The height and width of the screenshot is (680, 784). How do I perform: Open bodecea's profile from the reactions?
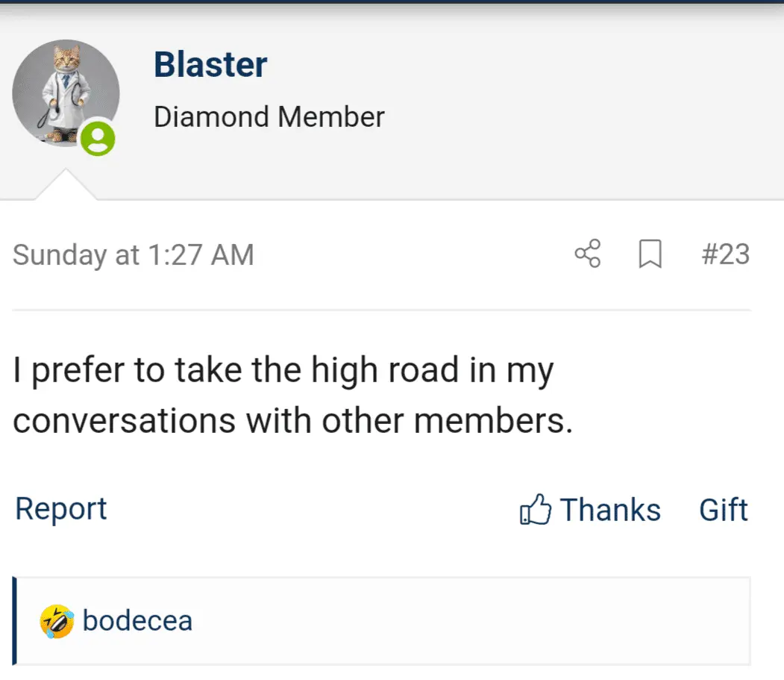click(x=137, y=621)
